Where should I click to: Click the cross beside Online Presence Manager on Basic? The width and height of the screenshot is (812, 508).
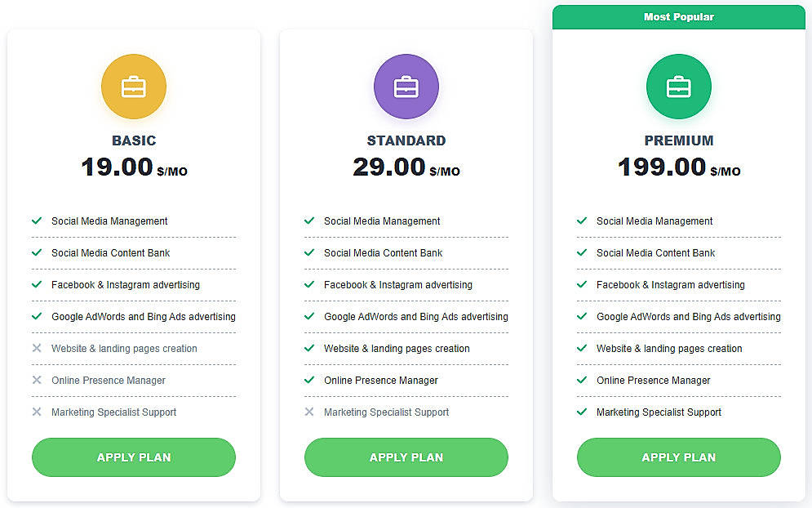(x=37, y=380)
